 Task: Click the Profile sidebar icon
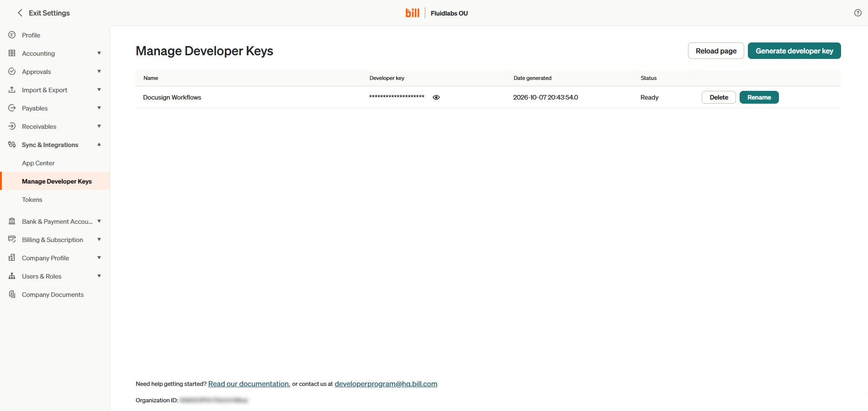12,35
